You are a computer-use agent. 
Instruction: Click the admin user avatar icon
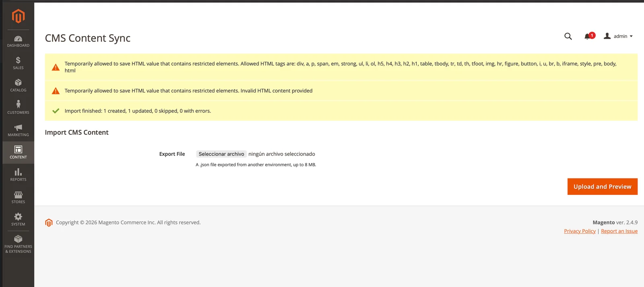click(607, 36)
